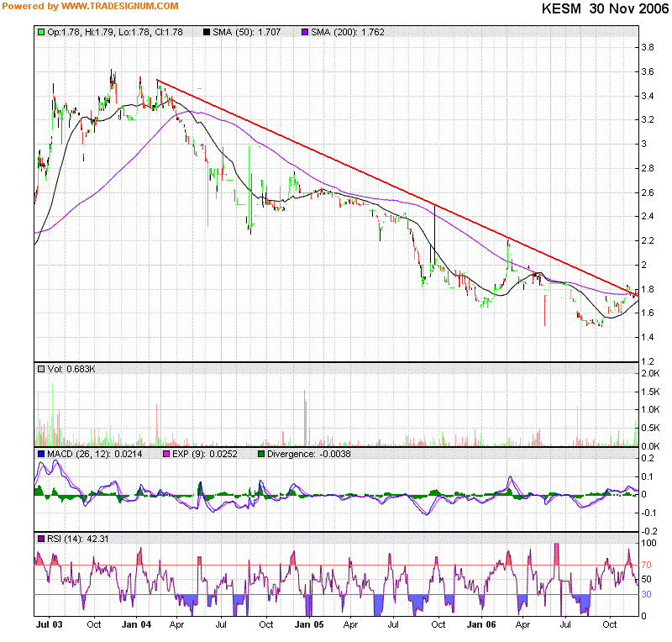This screenshot has width=672, height=642.
Task: Open the WWW.TRADESIGNUM.COM link
Action: tap(120, 6)
